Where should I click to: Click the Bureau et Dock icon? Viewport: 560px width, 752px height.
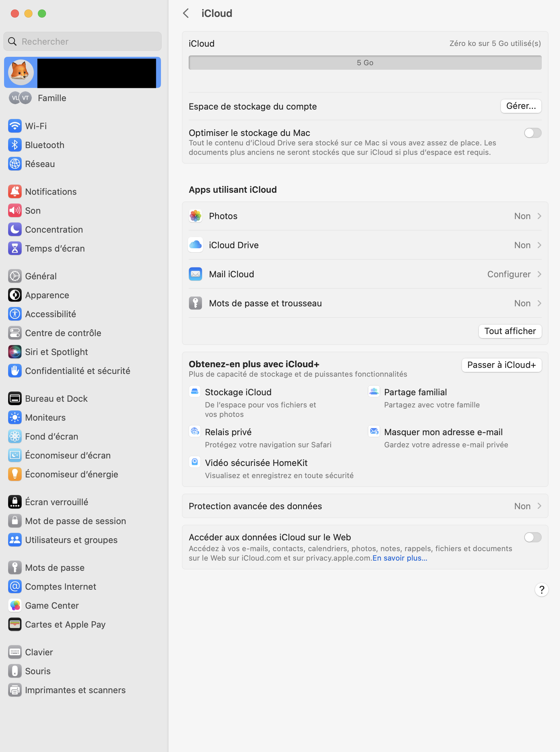[x=15, y=399]
